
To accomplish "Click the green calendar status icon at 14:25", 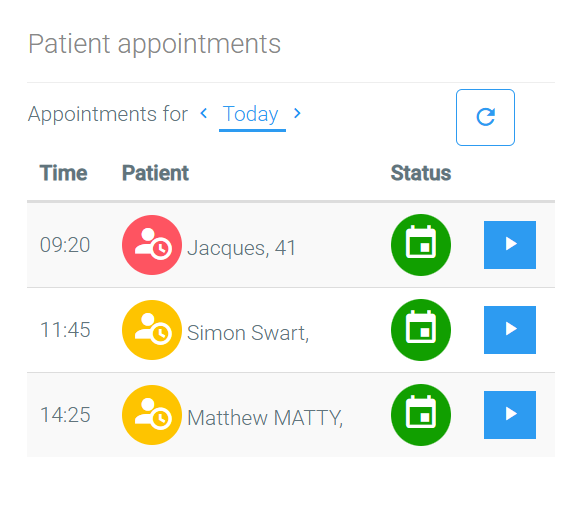I will tap(421, 415).
